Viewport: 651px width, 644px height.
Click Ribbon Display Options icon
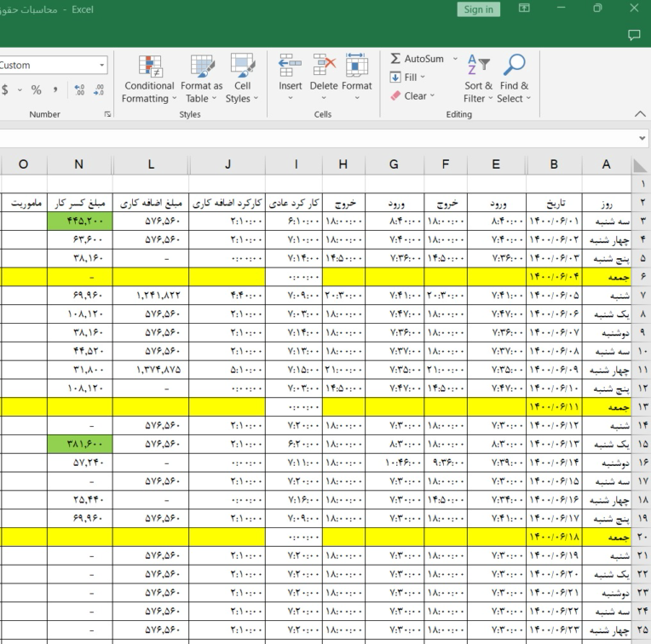[x=524, y=8]
